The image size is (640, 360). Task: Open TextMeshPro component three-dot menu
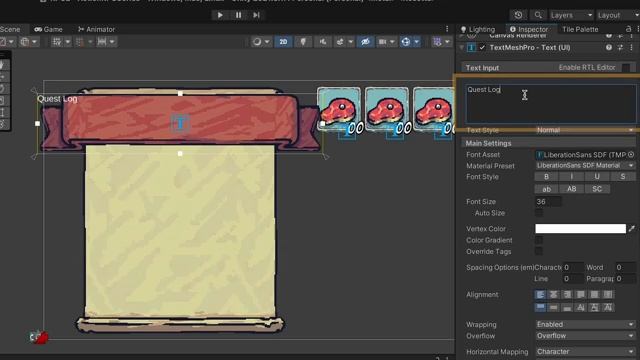(631, 47)
